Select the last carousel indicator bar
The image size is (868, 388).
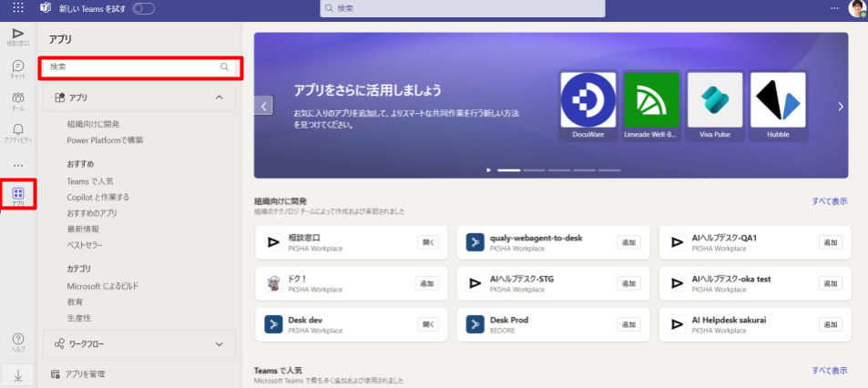click(609, 170)
